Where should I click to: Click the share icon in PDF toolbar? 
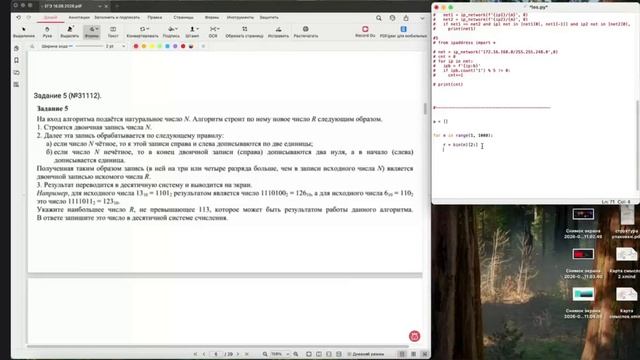click(x=406, y=18)
